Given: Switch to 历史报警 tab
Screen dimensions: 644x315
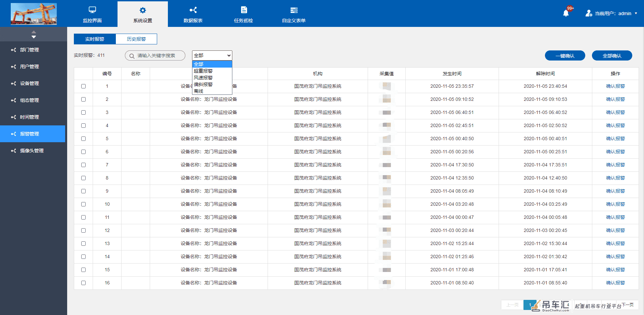Looking at the screenshot, I should (x=136, y=39).
